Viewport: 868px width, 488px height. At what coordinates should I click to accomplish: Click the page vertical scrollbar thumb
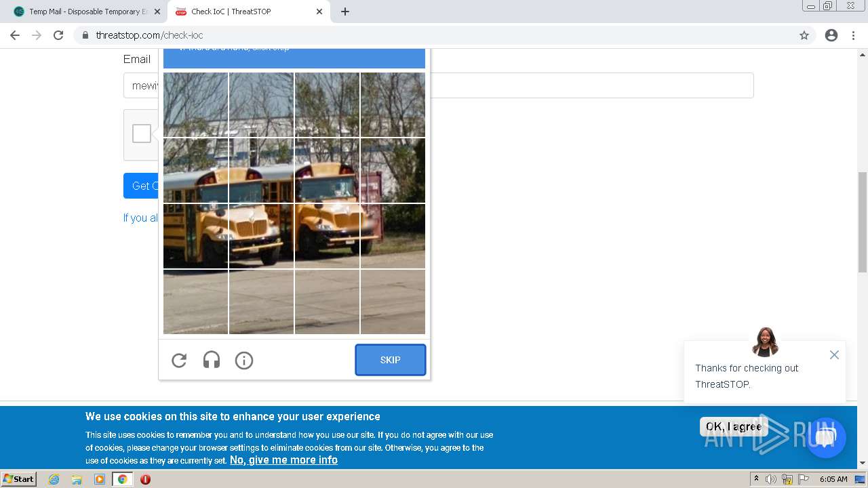click(x=863, y=222)
